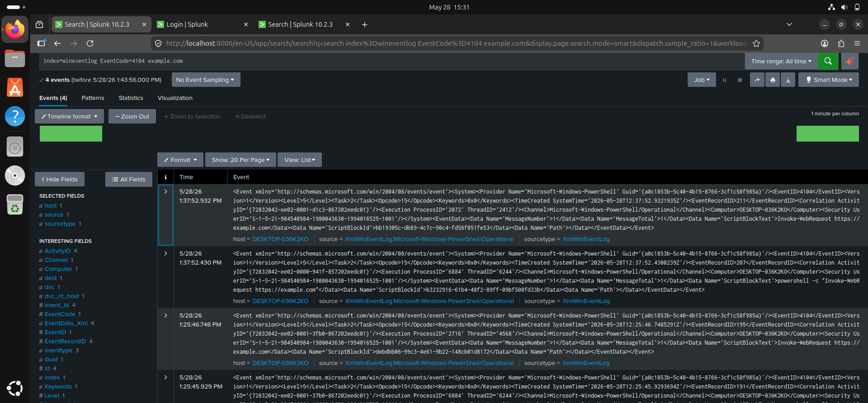Bookmark this page with the star
Image resolution: width=868 pixels, height=403 pixels.
coord(756,43)
